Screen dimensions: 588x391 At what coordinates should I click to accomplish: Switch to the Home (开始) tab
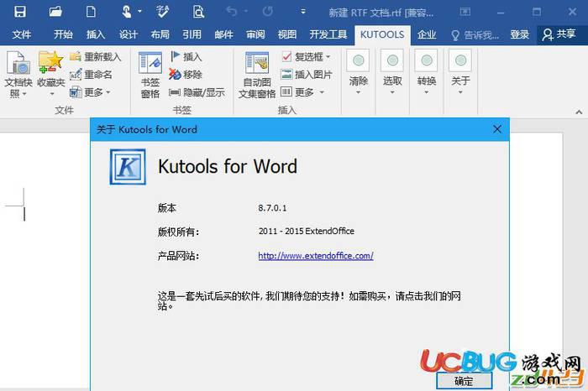click(x=63, y=35)
